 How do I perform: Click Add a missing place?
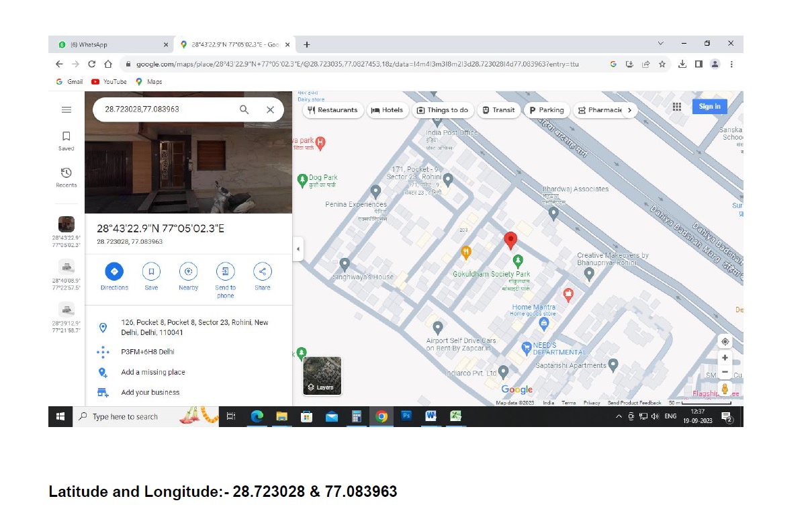coord(153,372)
